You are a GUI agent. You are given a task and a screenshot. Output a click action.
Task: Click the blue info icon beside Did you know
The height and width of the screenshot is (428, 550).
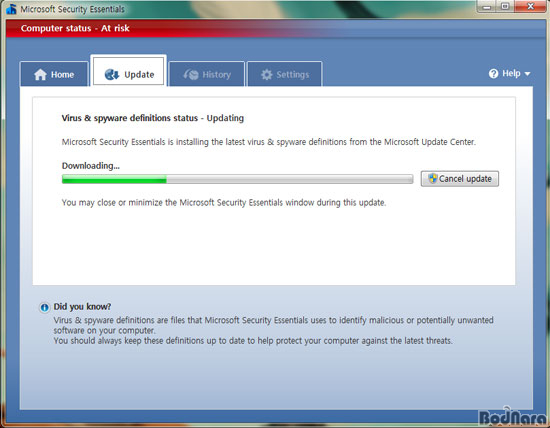tap(44, 307)
